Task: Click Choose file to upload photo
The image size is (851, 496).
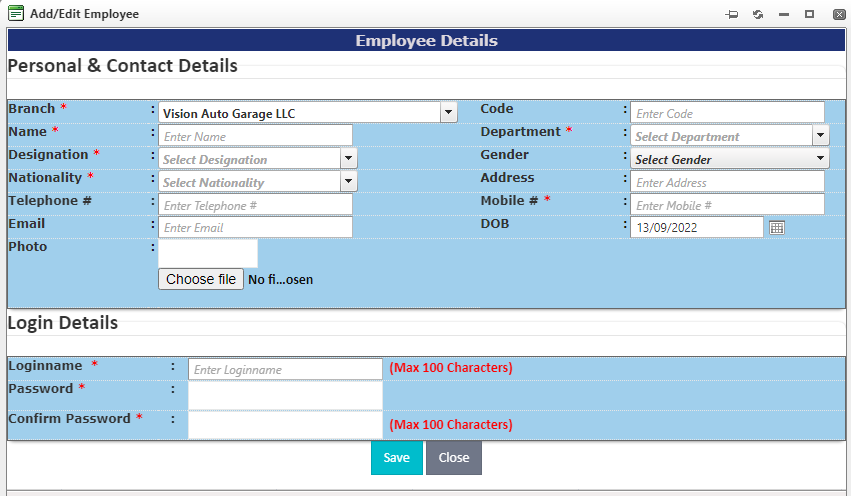Action: [200, 279]
